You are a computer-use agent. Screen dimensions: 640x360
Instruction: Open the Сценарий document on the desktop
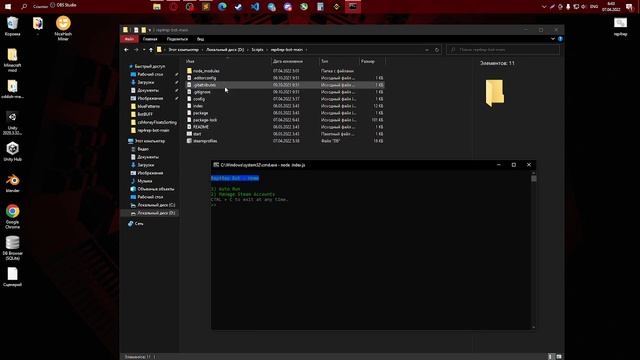(12, 277)
